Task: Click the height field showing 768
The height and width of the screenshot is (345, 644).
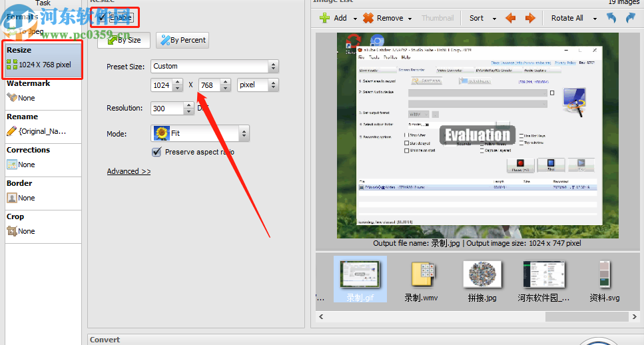Action: [x=210, y=85]
